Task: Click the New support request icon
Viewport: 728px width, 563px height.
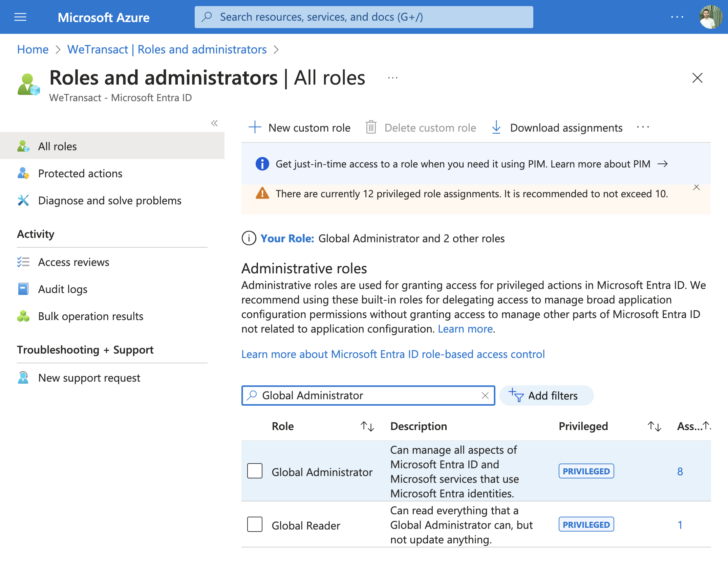Action: (x=23, y=378)
